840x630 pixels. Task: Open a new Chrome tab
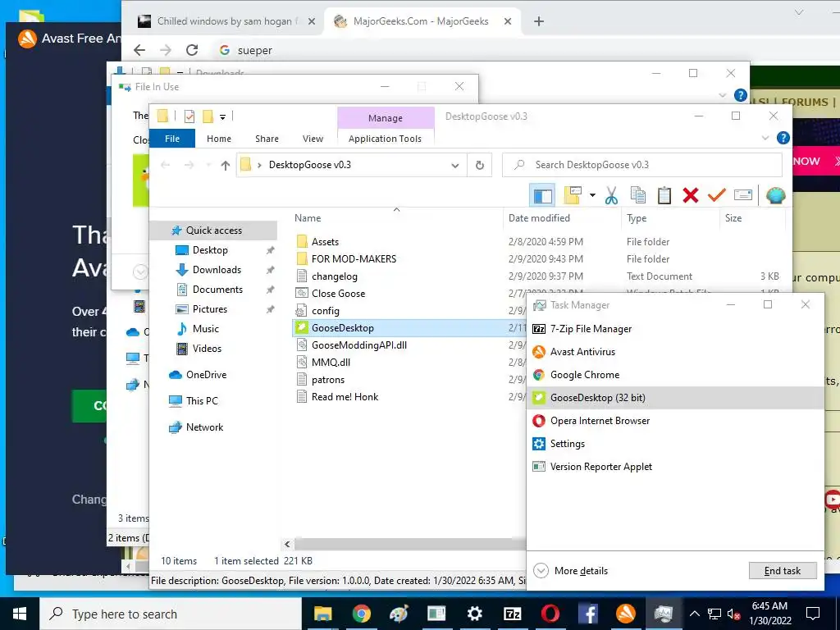pyautogui.click(x=539, y=21)
